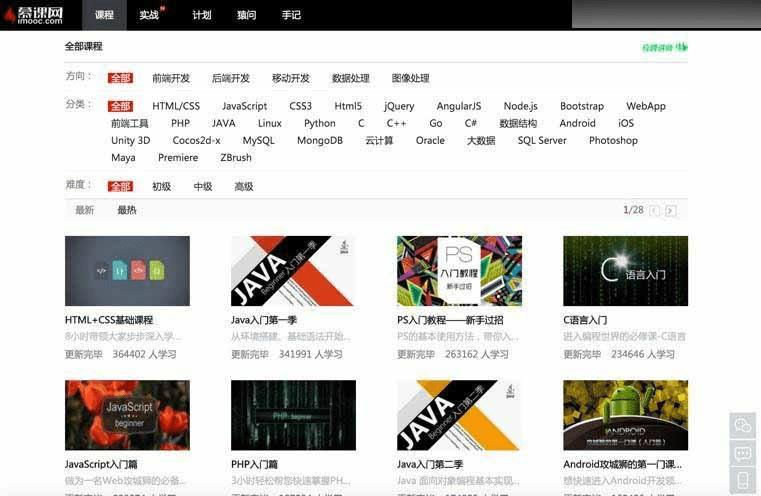
Task: Set difficulty filter to 初级
Action: 162,186
